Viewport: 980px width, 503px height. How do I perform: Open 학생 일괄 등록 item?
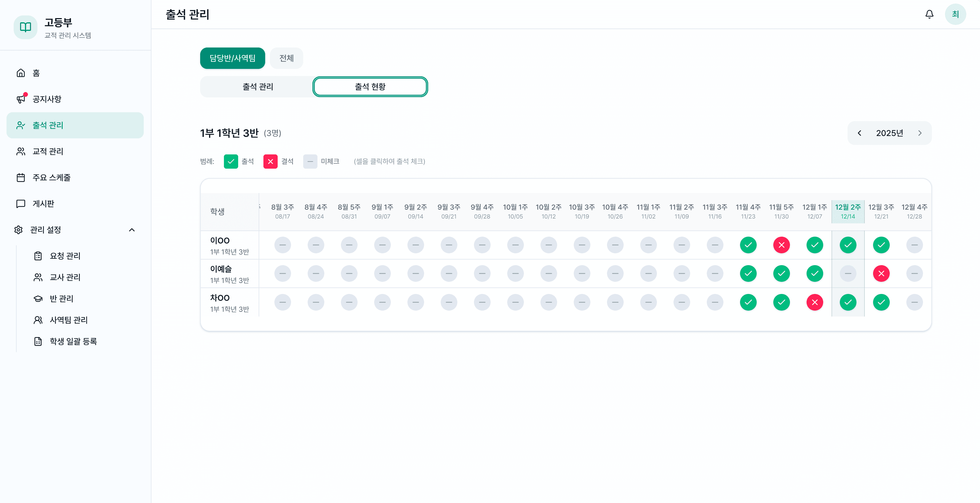(x=73, y=341)
